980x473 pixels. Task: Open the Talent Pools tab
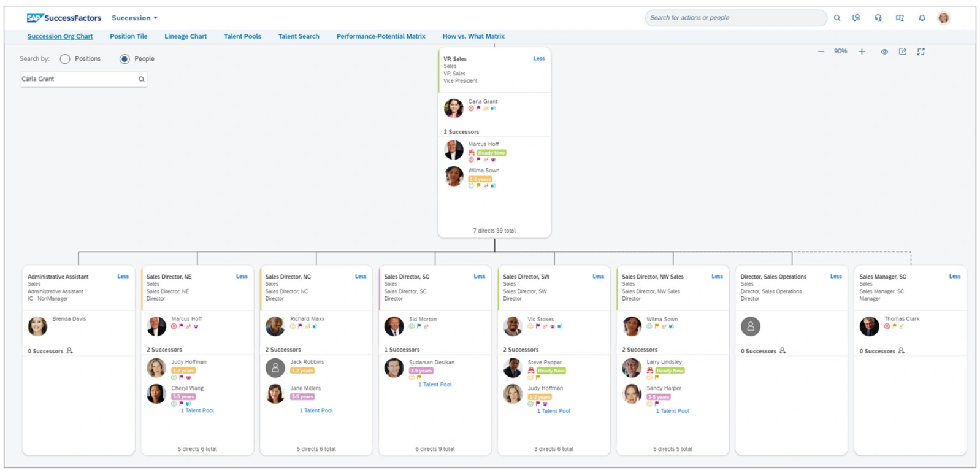point(242,36)
